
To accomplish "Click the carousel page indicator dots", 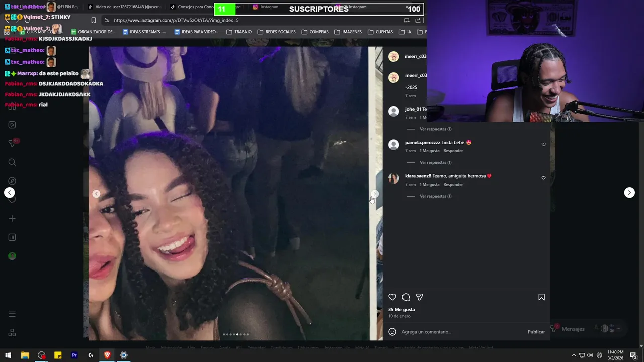I will click(x=236, y=334).
